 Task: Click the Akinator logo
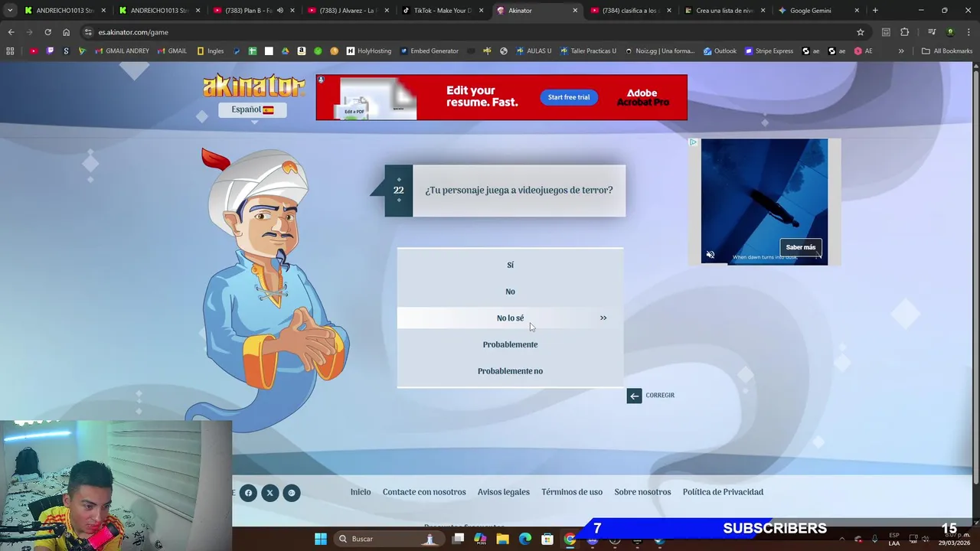point(253,86)
